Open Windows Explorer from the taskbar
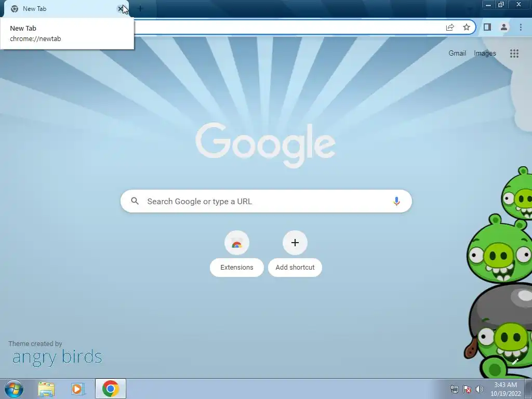This screenshot has height=399, width=532. (x=46, y=389)
